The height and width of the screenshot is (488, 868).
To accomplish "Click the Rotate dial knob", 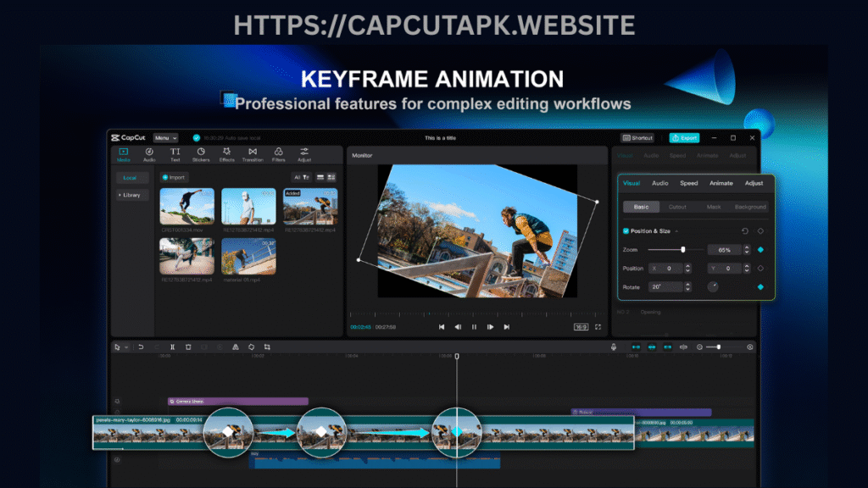I will [713, 286].
